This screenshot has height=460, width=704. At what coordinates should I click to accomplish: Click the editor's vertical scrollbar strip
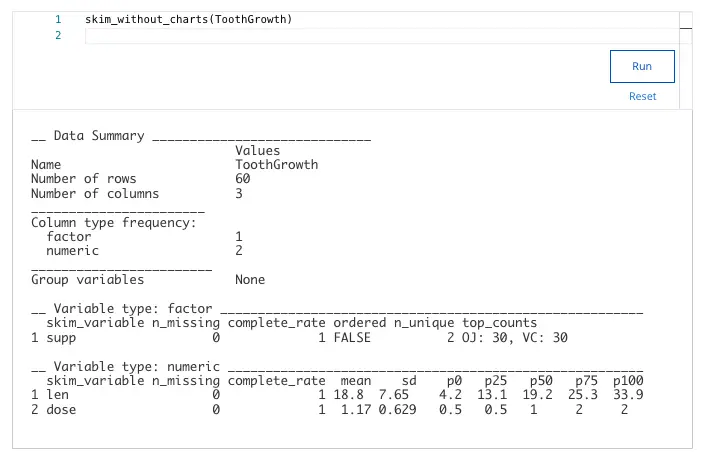(x=686, y=61)
